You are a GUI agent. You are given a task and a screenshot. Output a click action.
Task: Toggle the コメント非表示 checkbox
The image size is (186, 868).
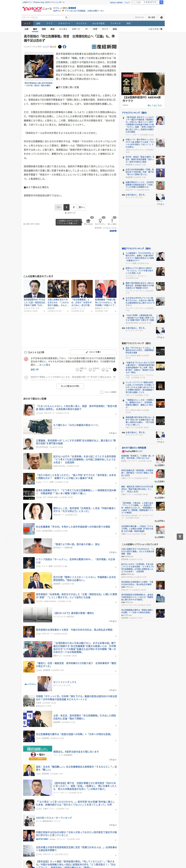[x=102, y=392]
